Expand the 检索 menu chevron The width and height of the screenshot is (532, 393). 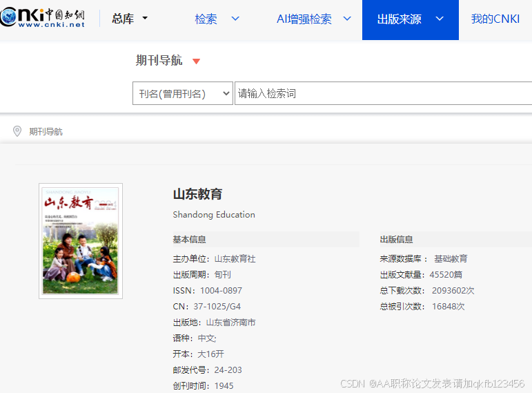(235, 19)
